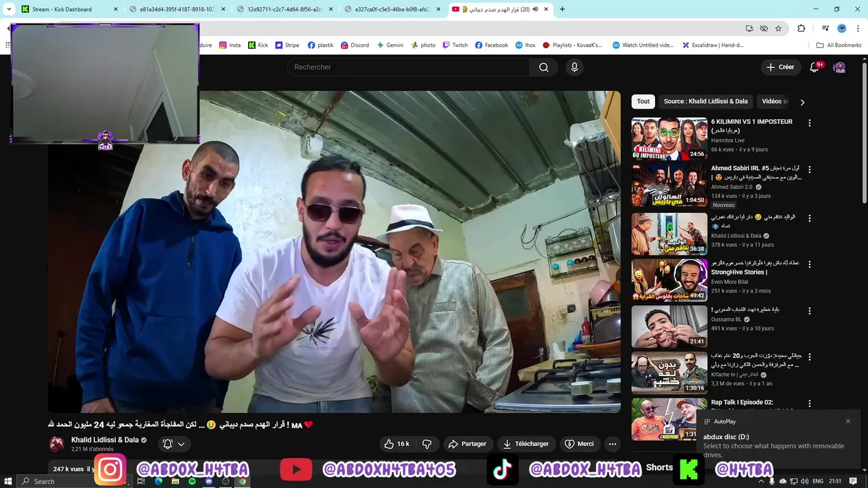This screenshot has width=868, height=488.
Task: Open the Gemini bookmark
Action: 389,45
